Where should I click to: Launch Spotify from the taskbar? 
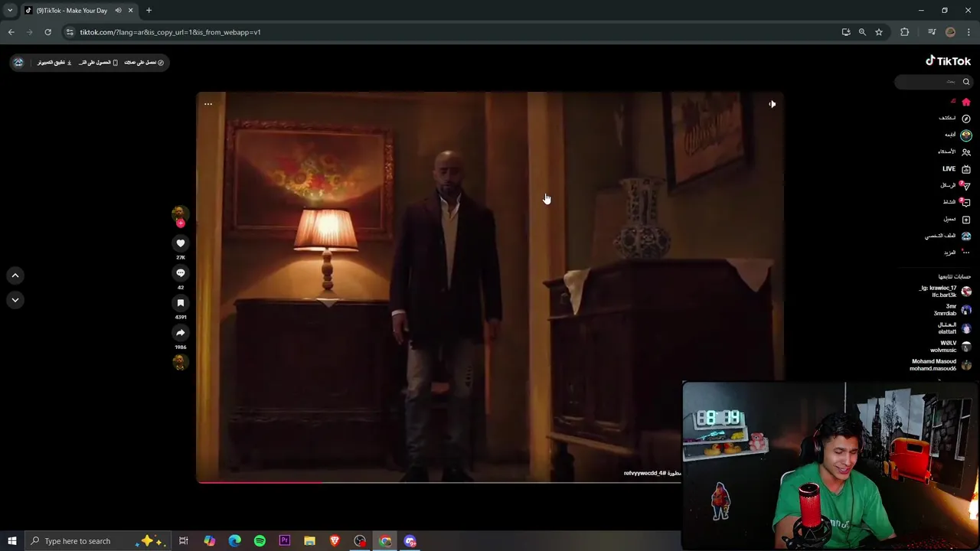(x=260, y=541)
